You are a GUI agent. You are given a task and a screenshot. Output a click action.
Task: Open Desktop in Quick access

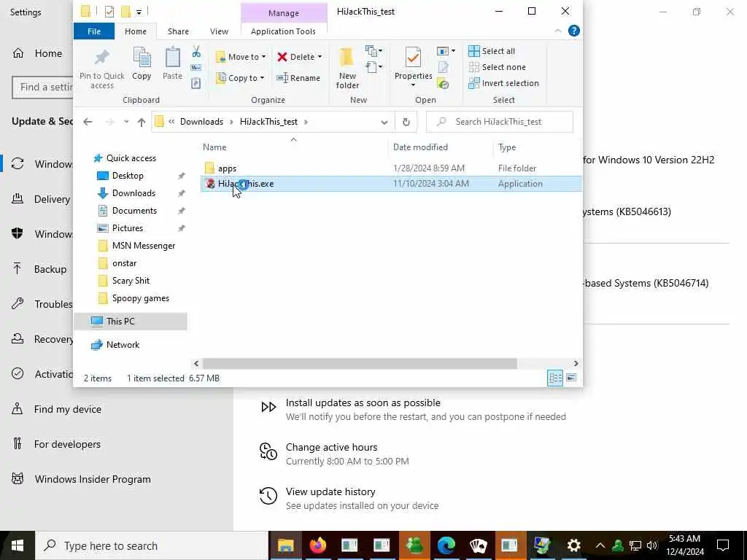coord(128,176)
